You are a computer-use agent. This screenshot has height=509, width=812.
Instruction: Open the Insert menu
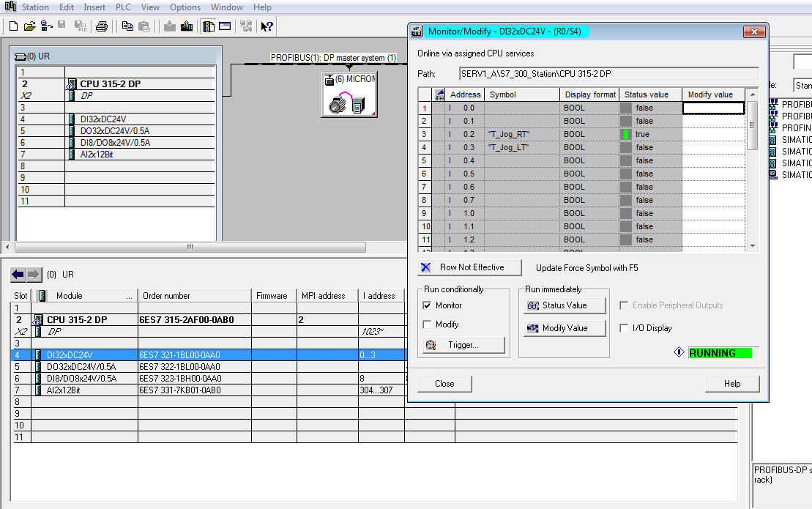(94, 7)
